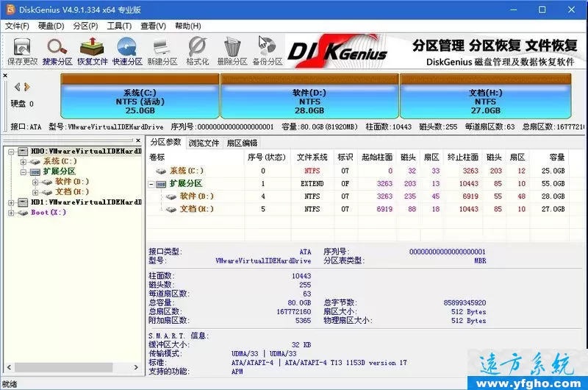Open the 文件(F) menu
This screenshot has height=390, width=588.
pyautogui.click(x=17, y=26)
